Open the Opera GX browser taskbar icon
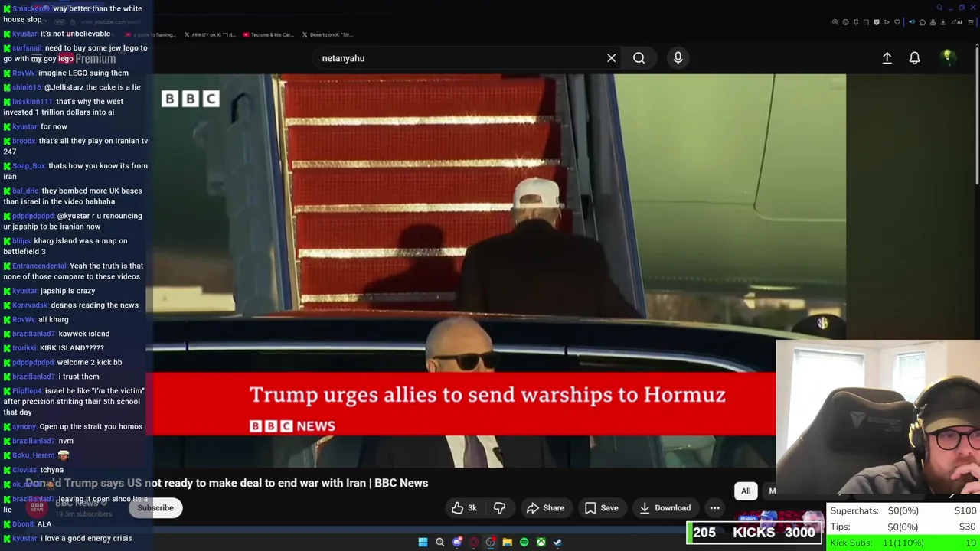The height and width of the screenshot is (551, 980). tap(474, 543)
